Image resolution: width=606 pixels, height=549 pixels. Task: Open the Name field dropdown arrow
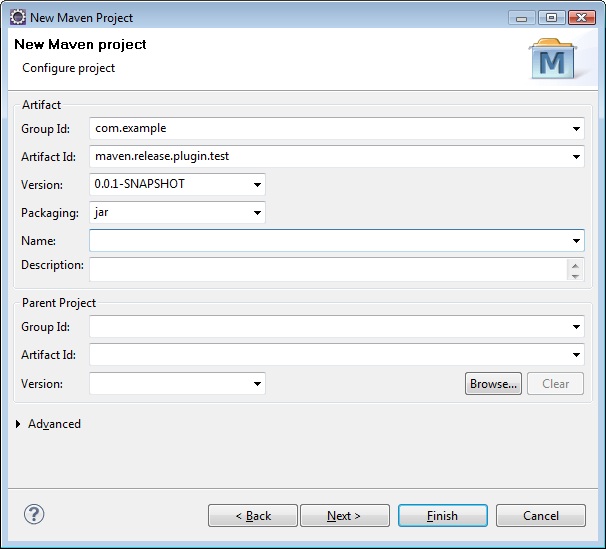(576, 241)
